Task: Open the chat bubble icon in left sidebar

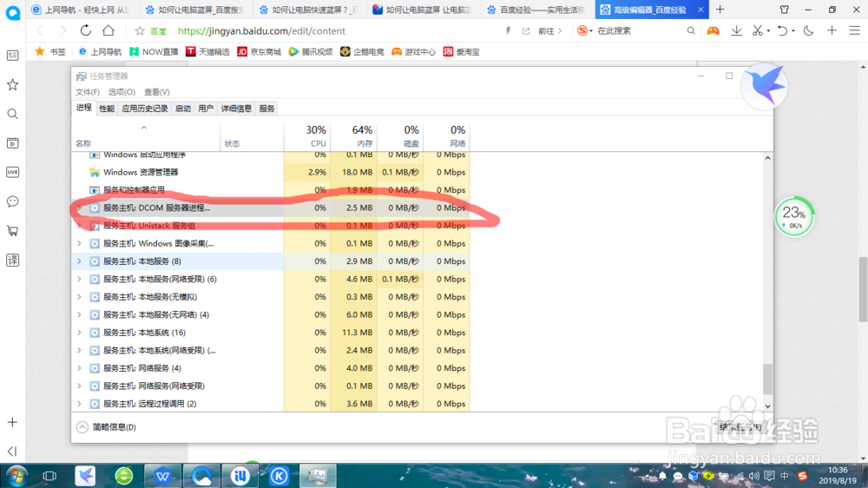Action: [x=12, y=201]
